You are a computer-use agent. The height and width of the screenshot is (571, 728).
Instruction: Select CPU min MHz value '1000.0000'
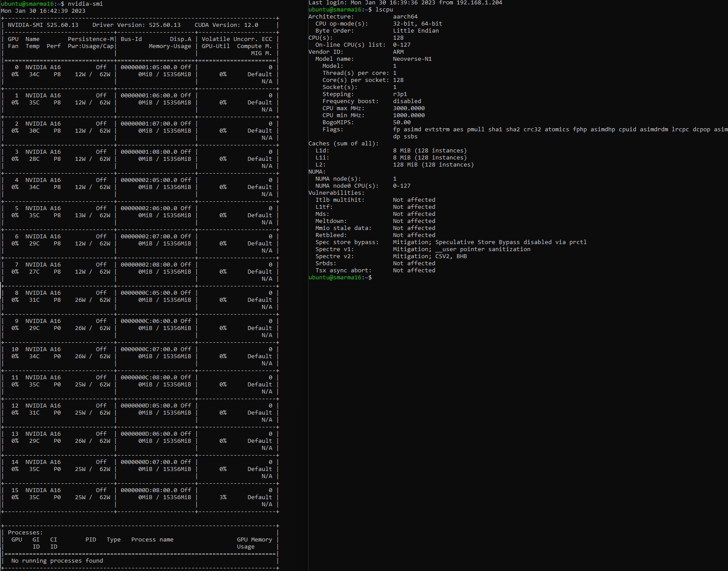(x=409, y=115)
